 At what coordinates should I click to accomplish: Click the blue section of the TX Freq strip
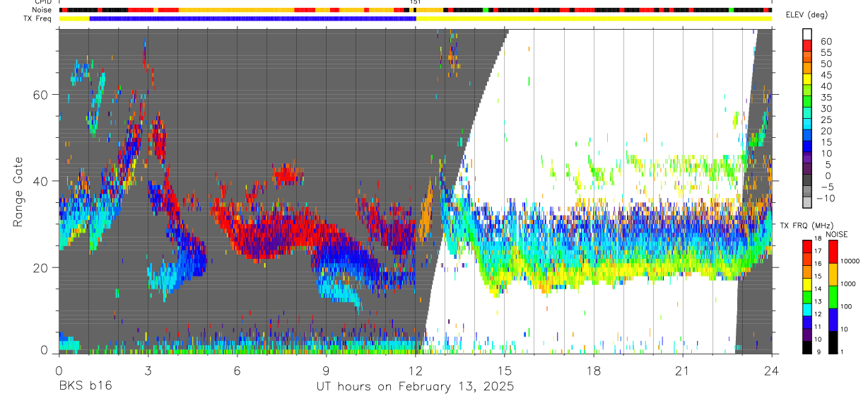(253, 18)
